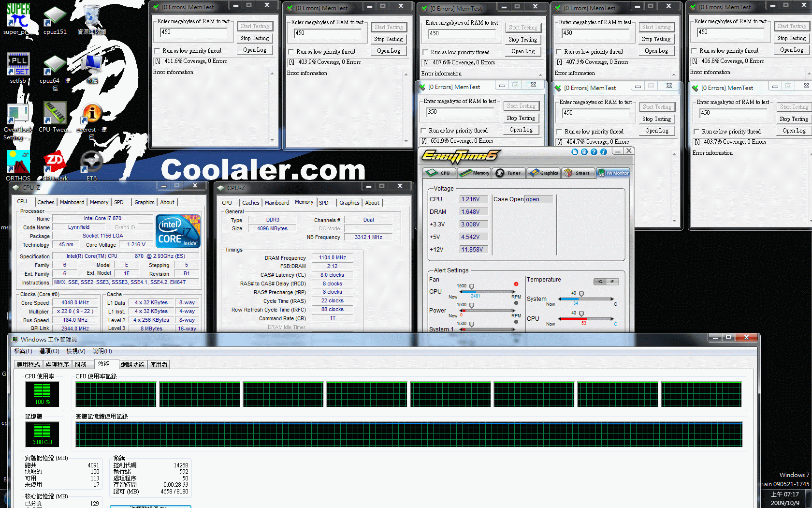
Task: Switch to EasyTune6 Graphics tab
Action: click(544, 173)
